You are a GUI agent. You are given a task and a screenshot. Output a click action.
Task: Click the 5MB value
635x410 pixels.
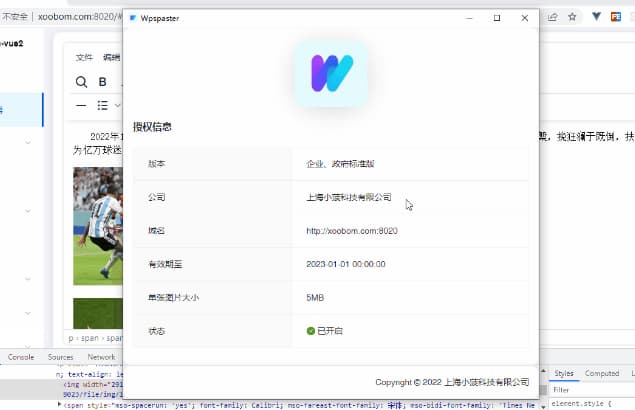click(x=315, y=298)
